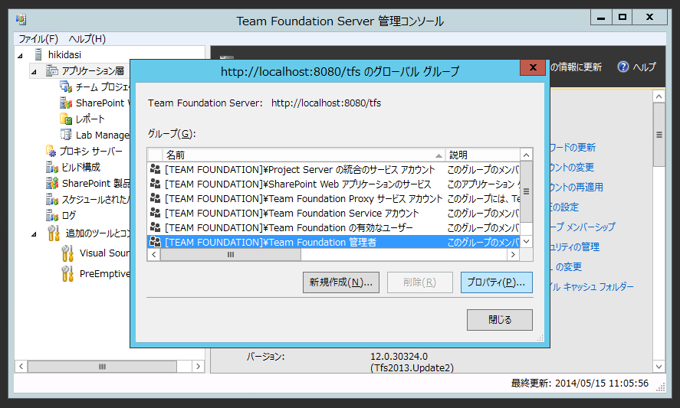This screenshot has width=680, height=408.
Task: Select the ビルド構成 tree item
Action: click(81, 167)
